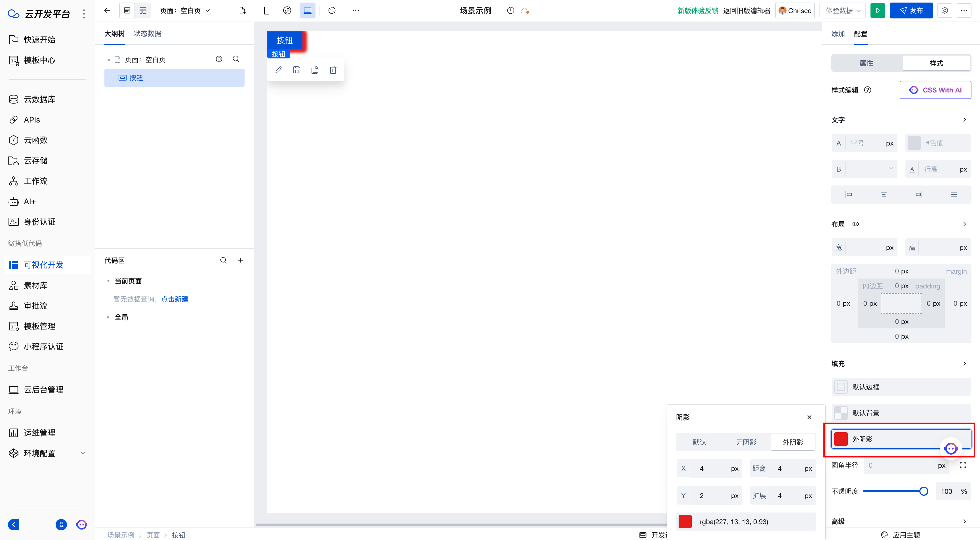The image size is (980, 540).
Task: Select the desktop PC preview icon
Action: coord(307,11)
